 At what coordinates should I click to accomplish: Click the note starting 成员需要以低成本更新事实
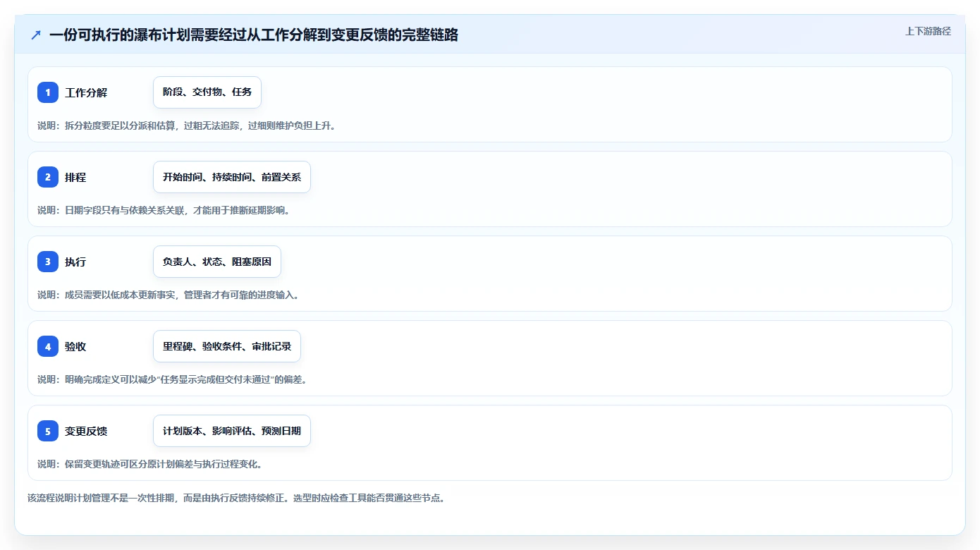pos(169,295)
